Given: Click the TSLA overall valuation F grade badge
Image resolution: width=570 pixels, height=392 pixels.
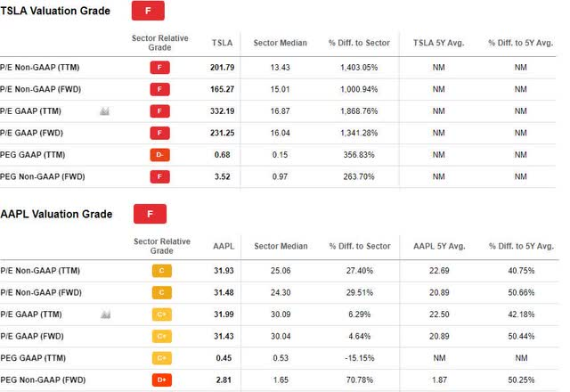Looking at the screenshot, I should click(148, 11).
